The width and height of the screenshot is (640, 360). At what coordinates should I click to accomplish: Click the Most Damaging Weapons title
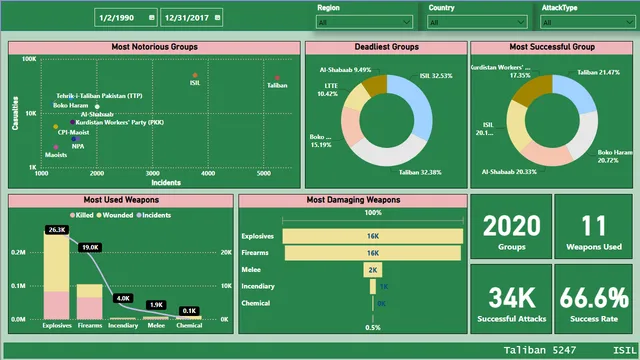(353, 200)
